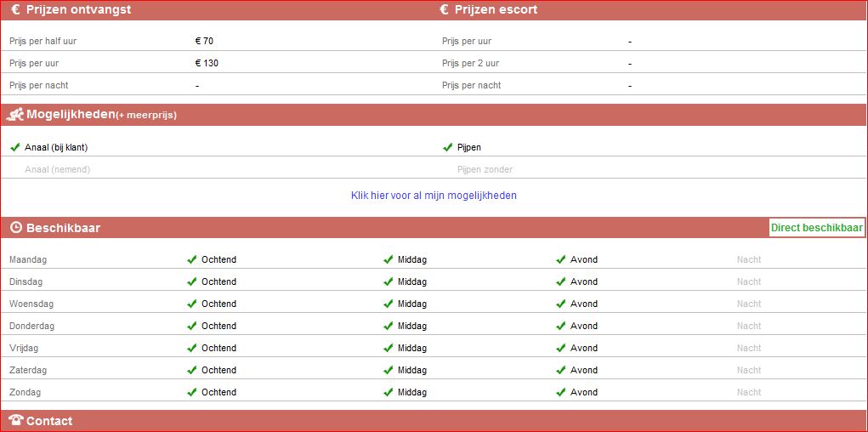Click the telephone icon beside Contact
Viewport: 868px width, 432px height.
click(16, 420)
